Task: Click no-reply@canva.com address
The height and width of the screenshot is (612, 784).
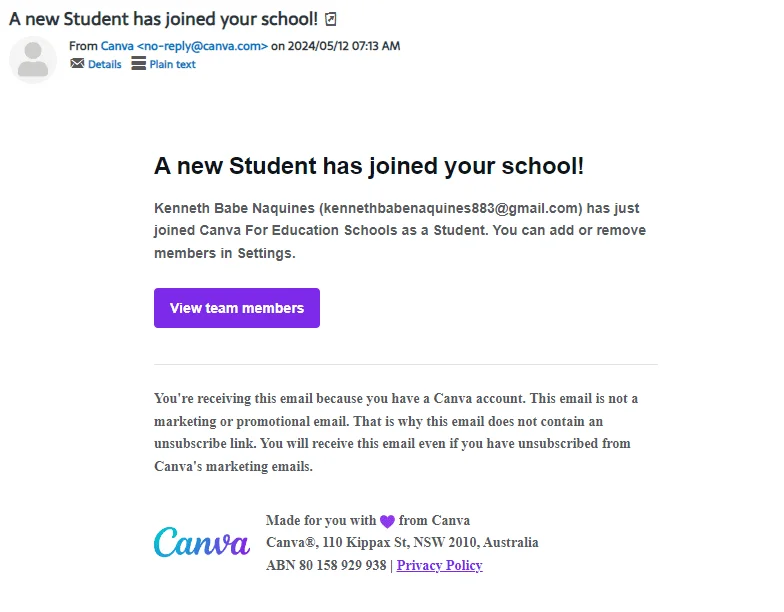Action: tap(202, 46)
